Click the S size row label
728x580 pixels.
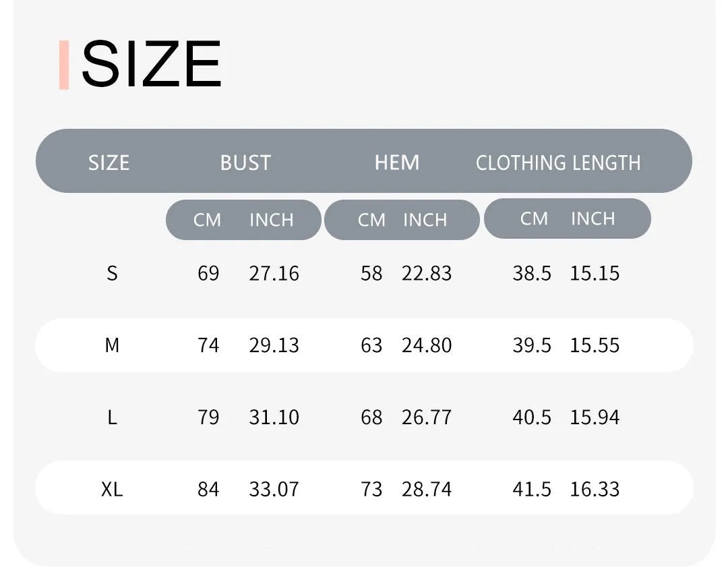point(112,273)
